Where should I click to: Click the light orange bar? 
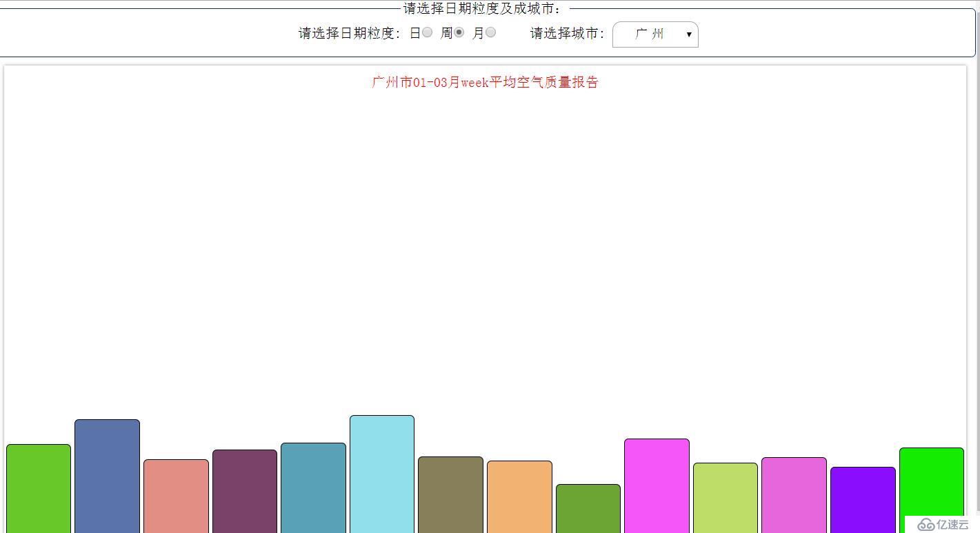(x=519, y=496)
